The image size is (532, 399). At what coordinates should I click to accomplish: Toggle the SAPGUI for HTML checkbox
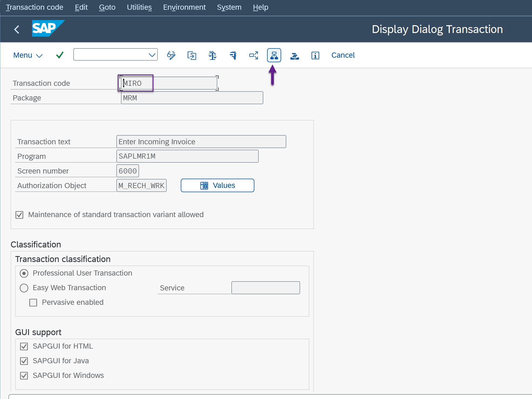[x=24, y=346]
